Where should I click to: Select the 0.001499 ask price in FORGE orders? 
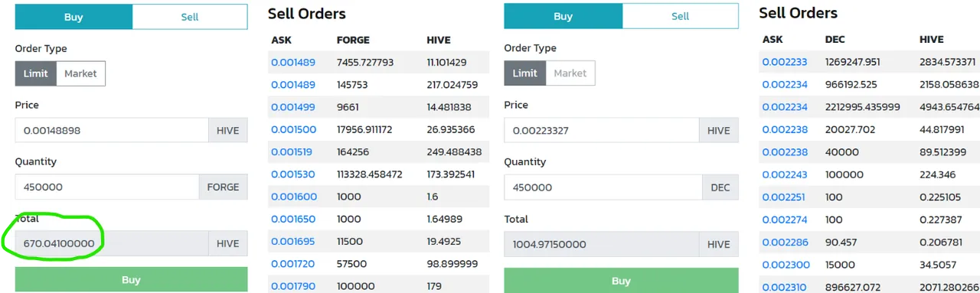tap(293, 107)
